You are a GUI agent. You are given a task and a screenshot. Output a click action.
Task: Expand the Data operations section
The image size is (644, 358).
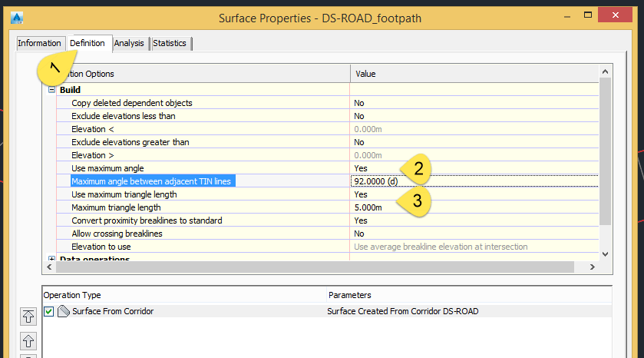pos(51,259)
